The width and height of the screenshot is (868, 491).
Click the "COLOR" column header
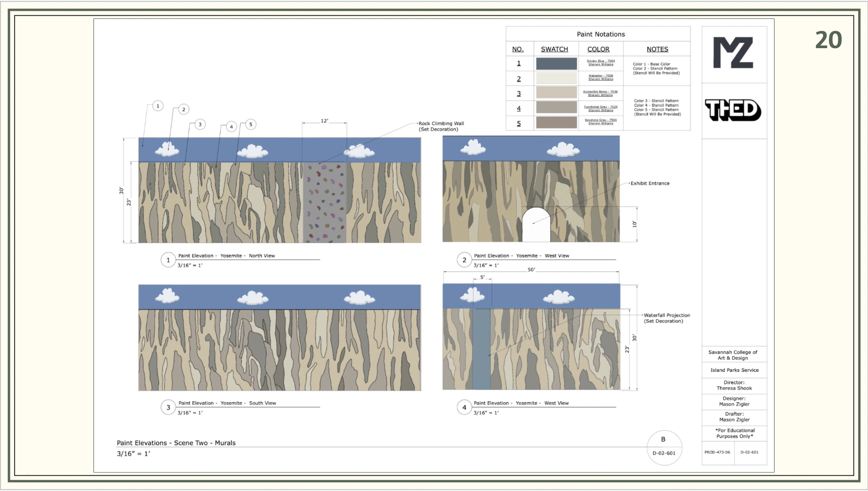coord(598,49)
